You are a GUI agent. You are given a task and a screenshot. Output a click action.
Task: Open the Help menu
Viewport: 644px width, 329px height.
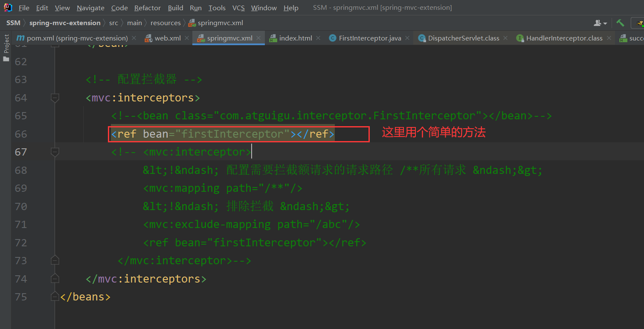[291, 8]
